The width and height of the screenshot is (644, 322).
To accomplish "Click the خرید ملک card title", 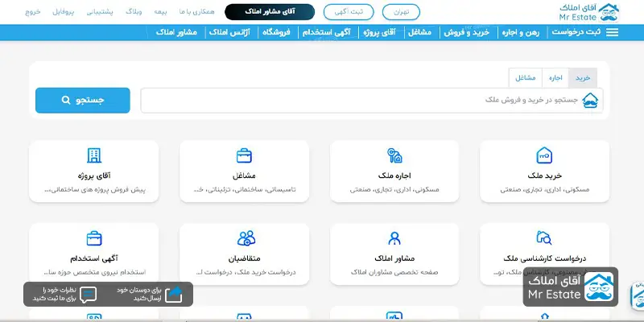I will coord(545,175).
